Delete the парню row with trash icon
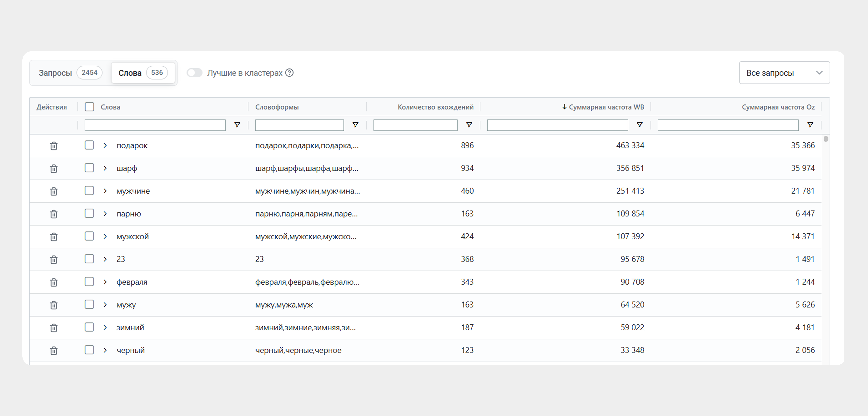 54,214
